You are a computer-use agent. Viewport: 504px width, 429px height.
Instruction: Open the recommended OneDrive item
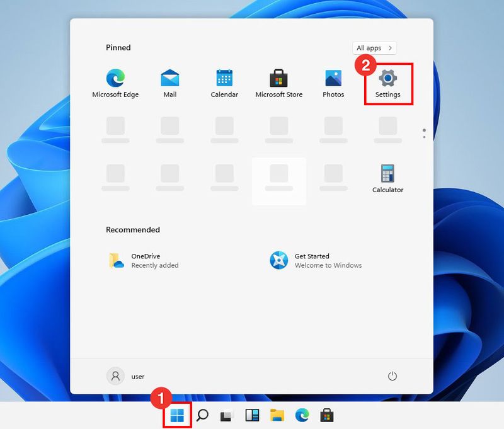pyautogui.click(x=144, y=261)
